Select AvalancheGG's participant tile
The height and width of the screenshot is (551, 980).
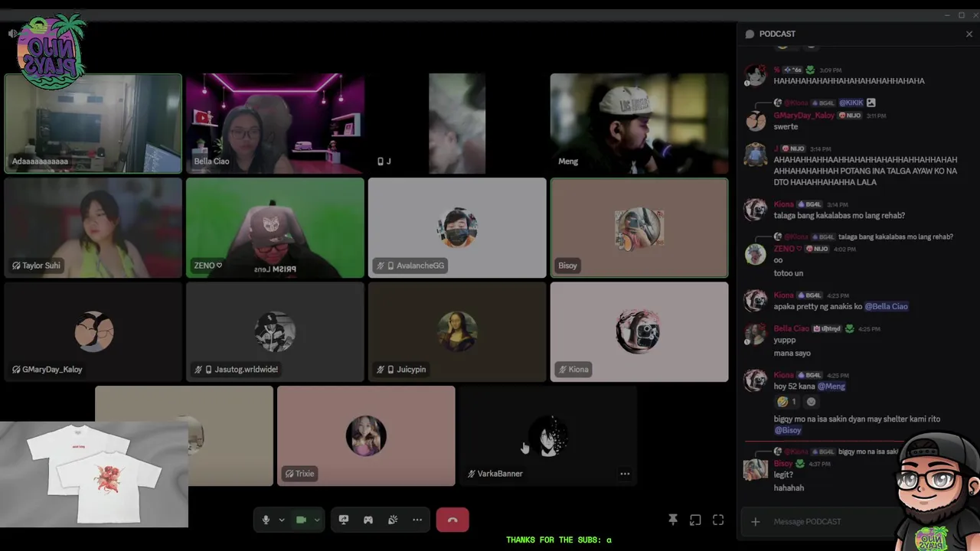point(457,228)
